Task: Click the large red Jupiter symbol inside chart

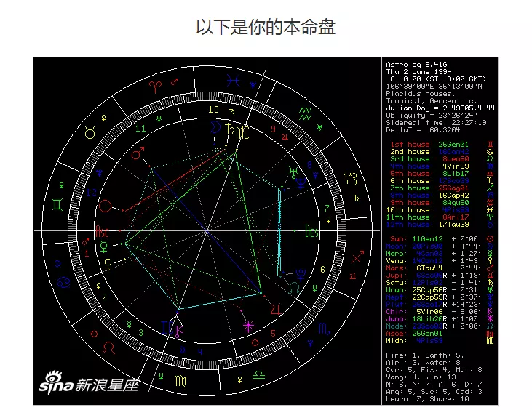Action: tap(276, 309)
